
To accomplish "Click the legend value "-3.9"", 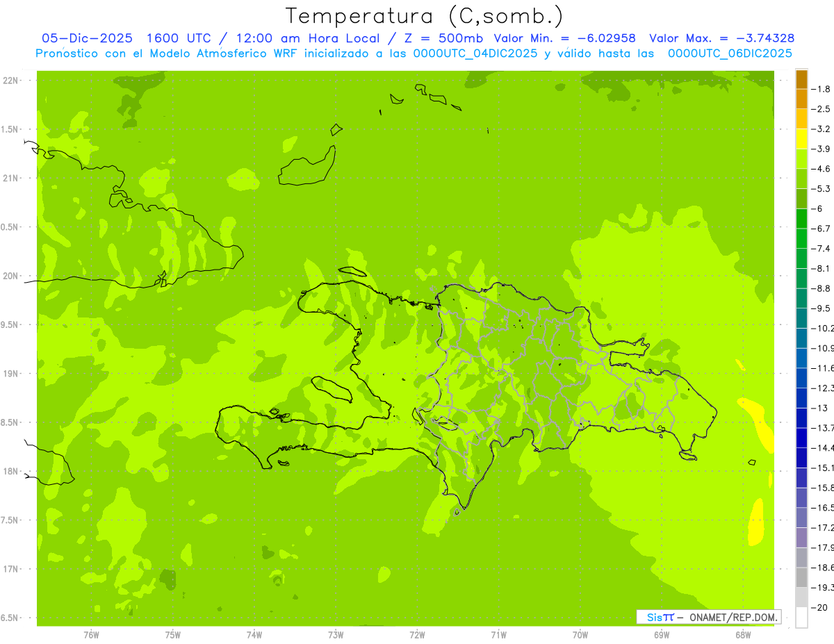I will coord(822,149).
